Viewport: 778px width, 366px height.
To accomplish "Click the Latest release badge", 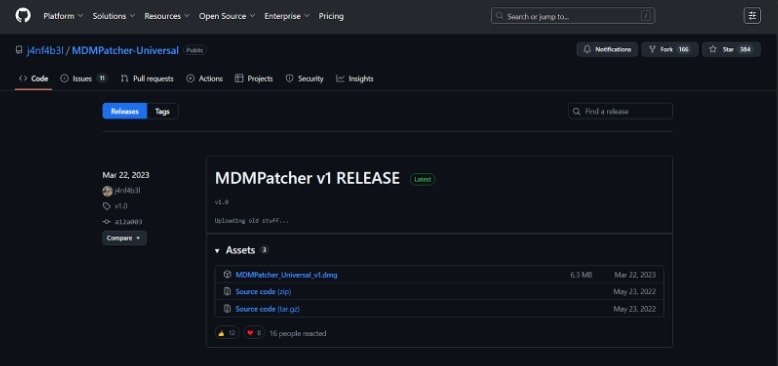I will pos(422,179).
